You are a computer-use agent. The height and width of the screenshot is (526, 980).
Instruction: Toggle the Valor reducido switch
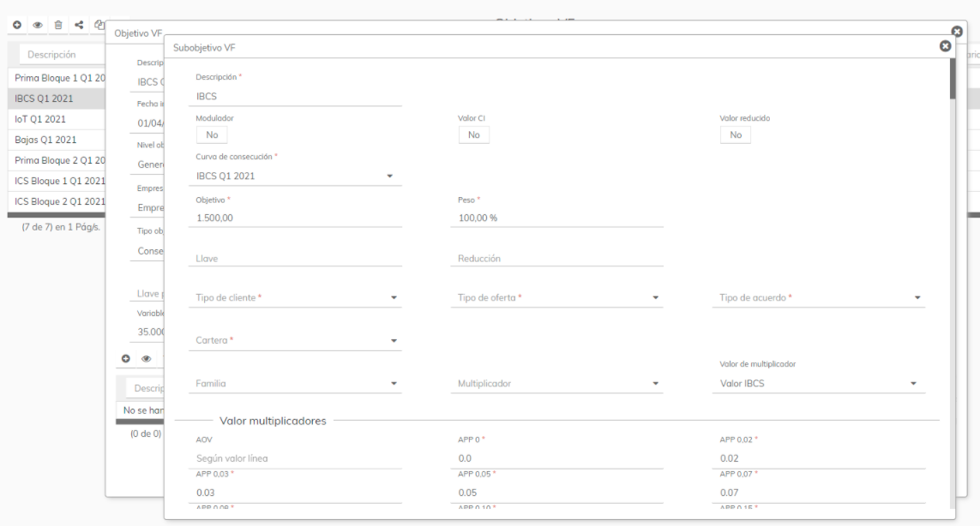tap(735, 134)
